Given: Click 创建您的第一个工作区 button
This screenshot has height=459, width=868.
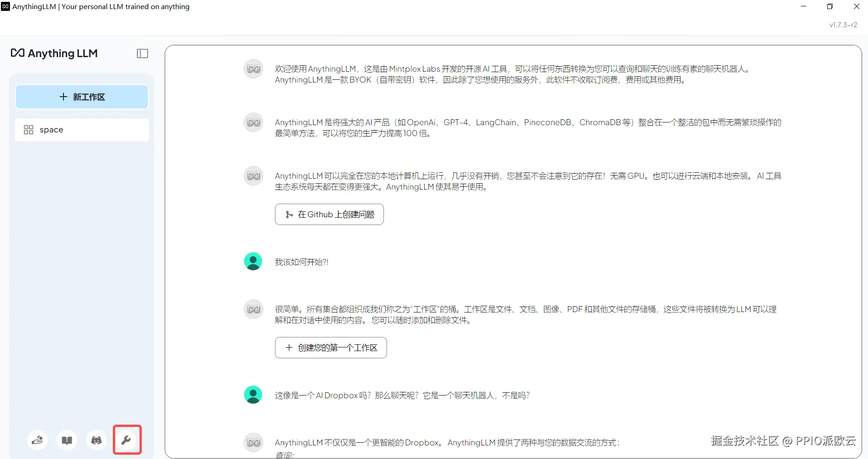Looking at the screenshot, I should pyautogui.click(x=331, y=348).
